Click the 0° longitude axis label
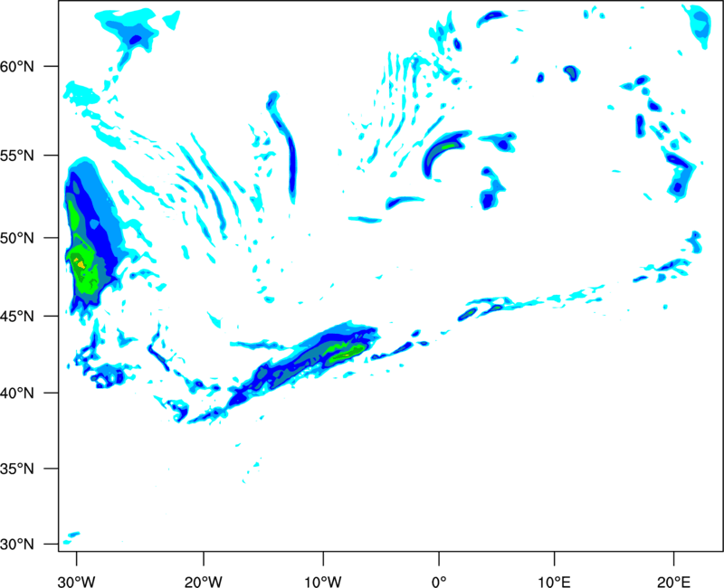724x588 pixels. tap(439, 582)
